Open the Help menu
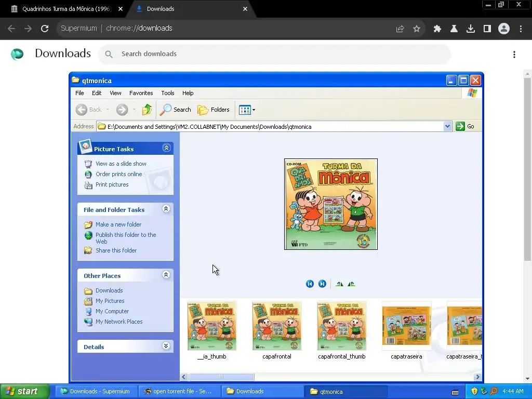Screen dimensions: 532x399 coord(188,93)
